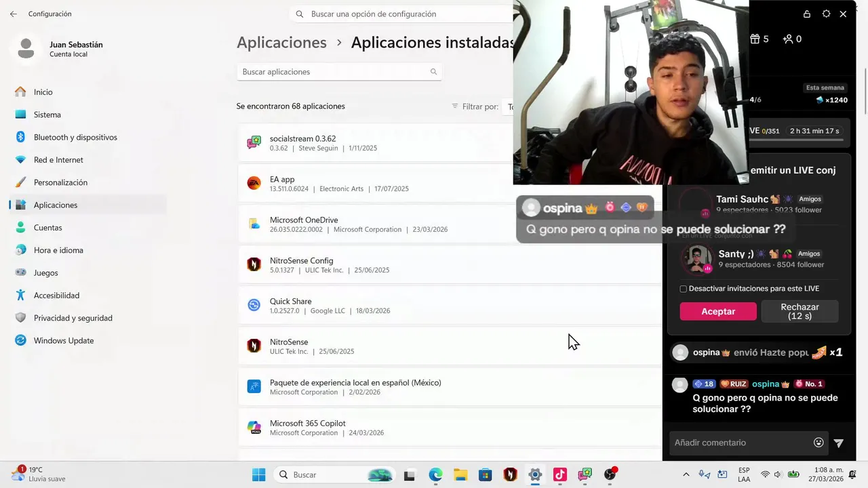Toggle Desactivar invitaciones para este LIVE checkbox
Screen dimensions: 868x488
coord(684,289)
